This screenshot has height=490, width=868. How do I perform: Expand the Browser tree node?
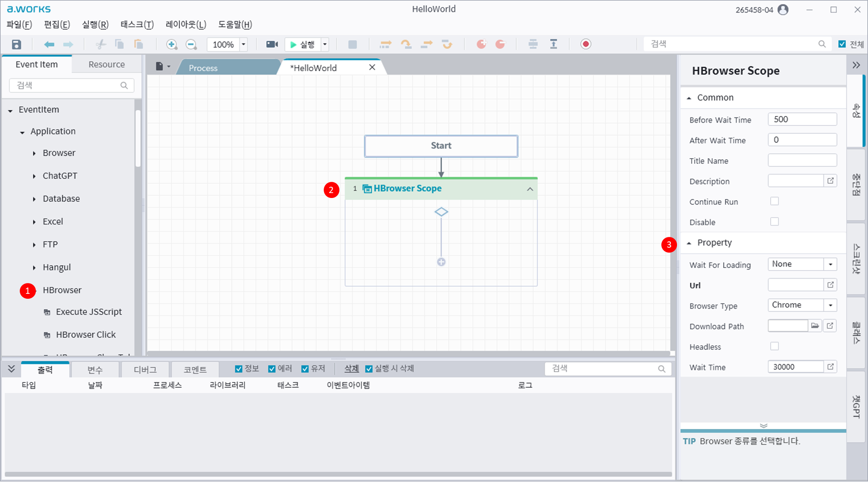coord(34,153)
